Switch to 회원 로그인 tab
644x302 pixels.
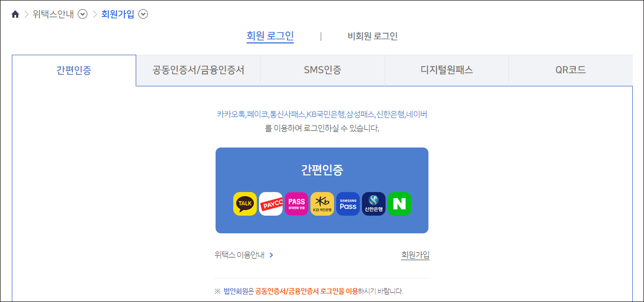(270, 36)
